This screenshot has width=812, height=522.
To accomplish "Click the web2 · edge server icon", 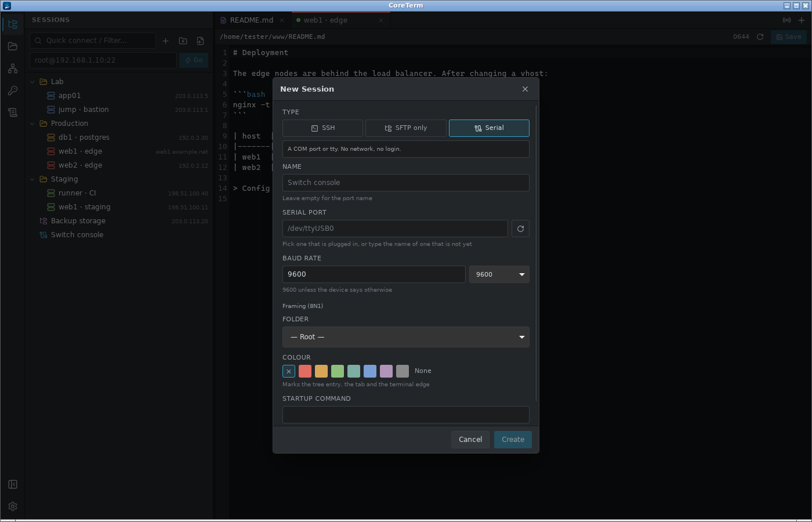I will (51, 165).
